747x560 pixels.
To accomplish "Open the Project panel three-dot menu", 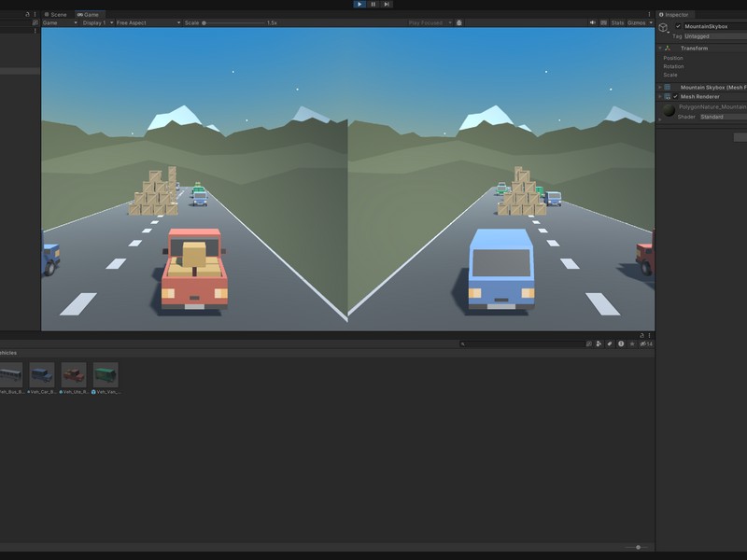I will point(649,336).
